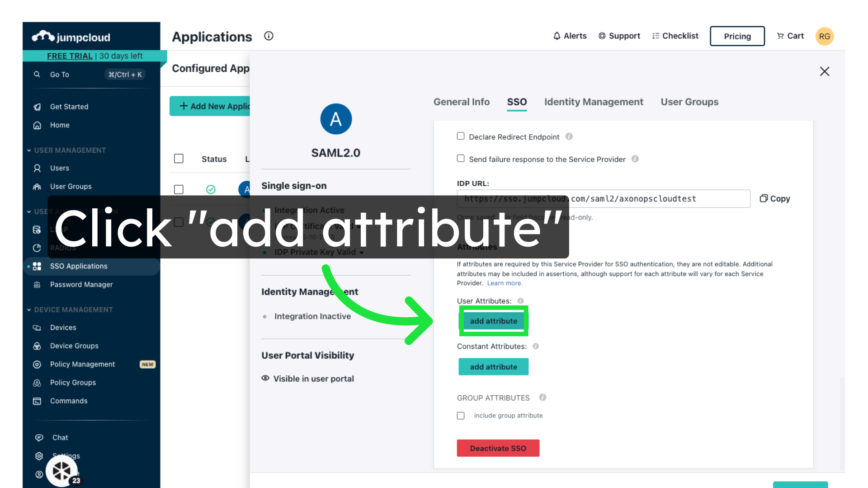This screenshot has height=488, width=868.
Task: Click the Alerts bell icon
Action: [x=557, y=36]
